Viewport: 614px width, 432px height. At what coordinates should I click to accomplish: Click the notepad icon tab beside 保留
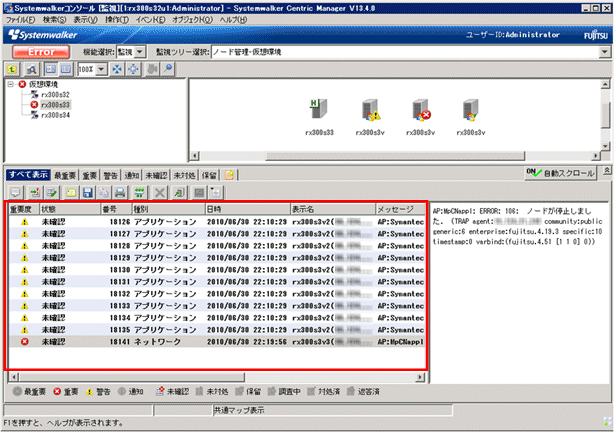point(229,174)
